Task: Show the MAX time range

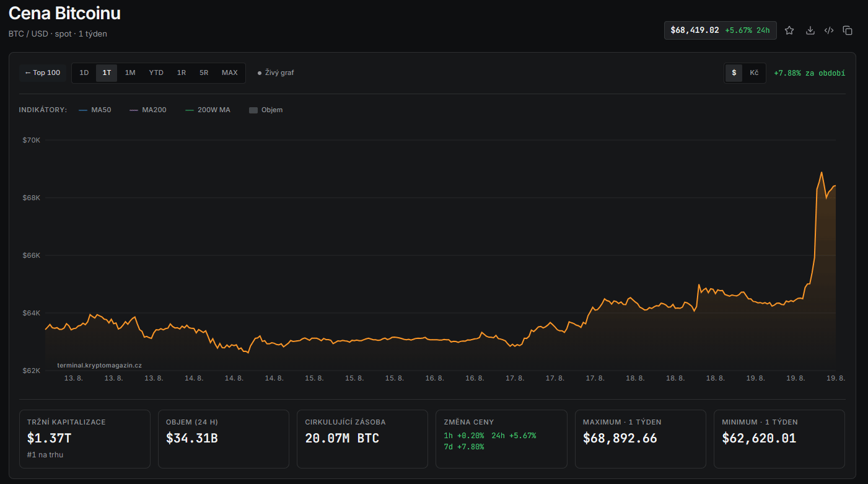Action: coord(230,73)
